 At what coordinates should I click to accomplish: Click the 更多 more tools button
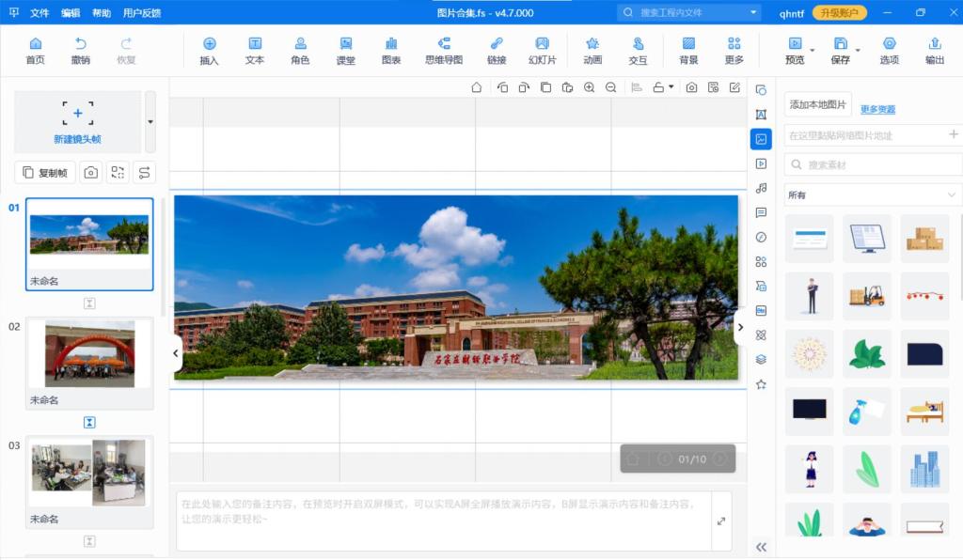point(734,51)
